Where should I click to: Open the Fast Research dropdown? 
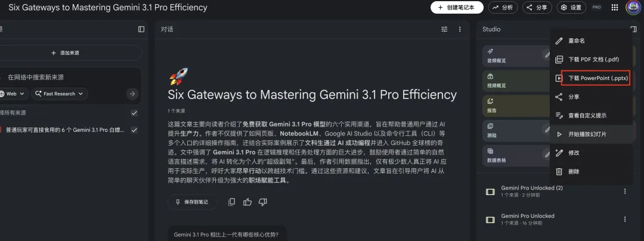point(60,94)
